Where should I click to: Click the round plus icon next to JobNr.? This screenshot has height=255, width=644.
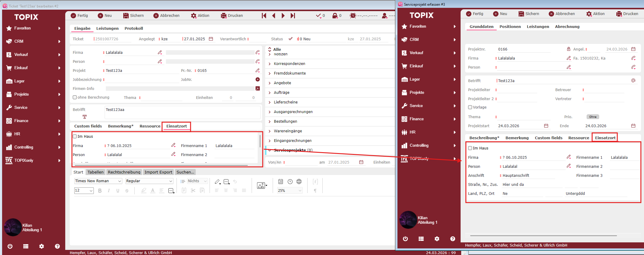pyautogui.click(x=258, y=79)
